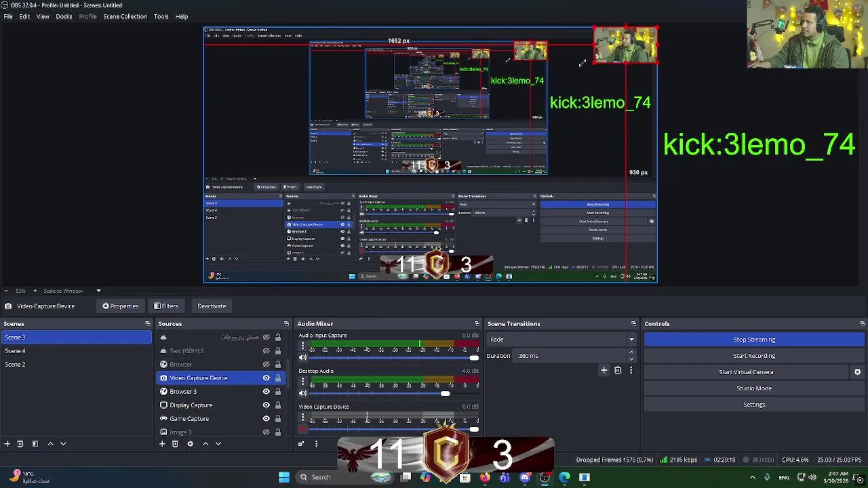Viewport: 868px width, 488px height.
Task: Move scene up using the Scenes up arrow
Action: (50, 444)
